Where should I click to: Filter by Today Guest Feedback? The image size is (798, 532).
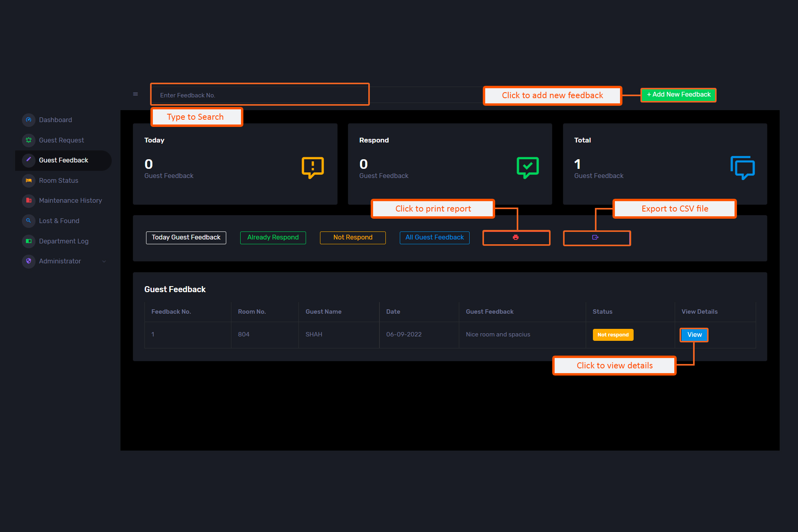186,237
